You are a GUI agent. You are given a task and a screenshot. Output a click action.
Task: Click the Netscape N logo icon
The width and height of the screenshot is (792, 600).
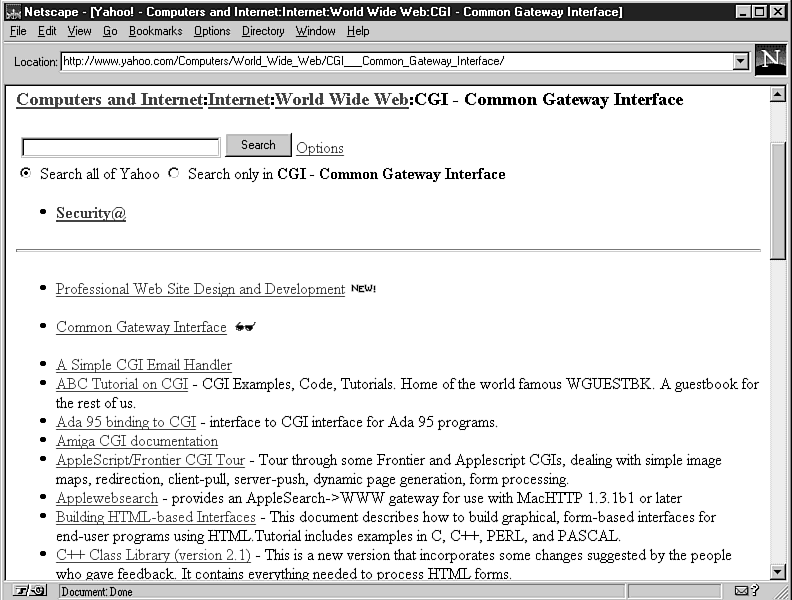[x=770, y=60]
